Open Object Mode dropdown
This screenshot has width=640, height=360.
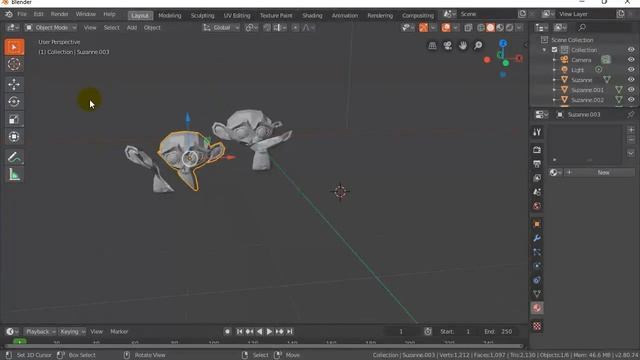[x=51, y=28]
